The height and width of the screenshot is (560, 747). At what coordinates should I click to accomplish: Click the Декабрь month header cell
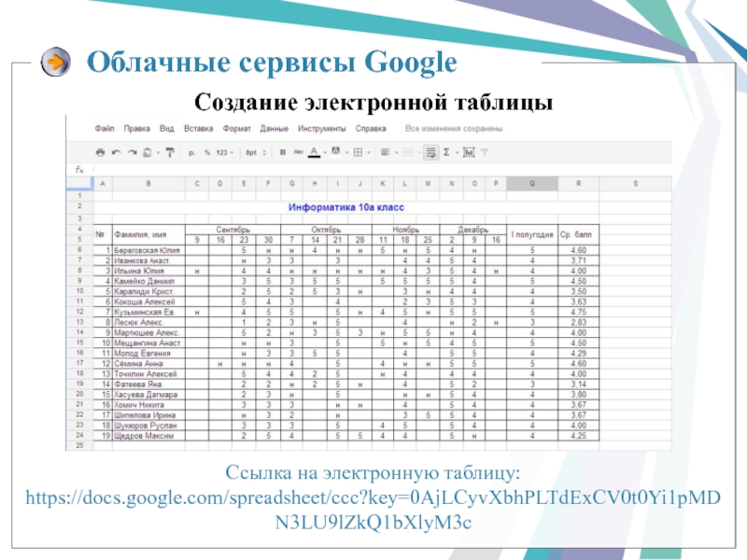[x=472, y=230]
